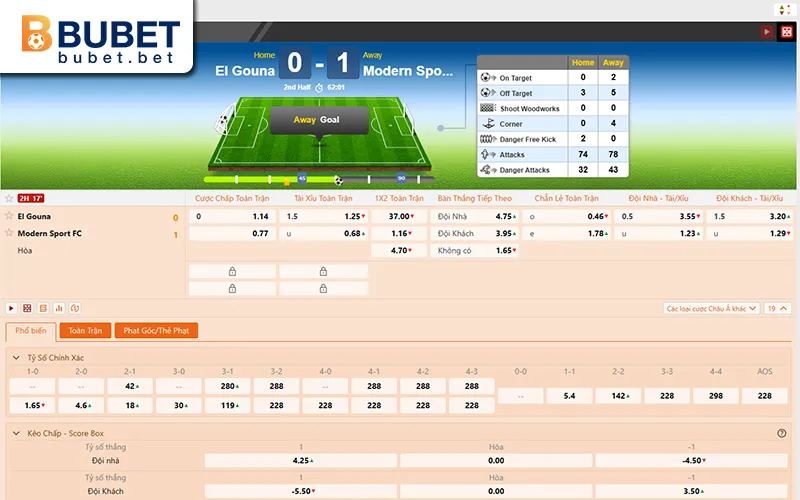Bet 1X2 draw at 4.70
The width and height of the screenshot is (800, 500).
(x=399, y=251)
